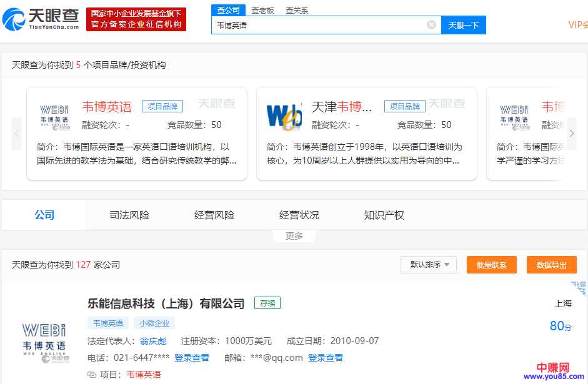Click the project icon beside 项目
This screenshot has height=384, width=588.
[92, 375]
